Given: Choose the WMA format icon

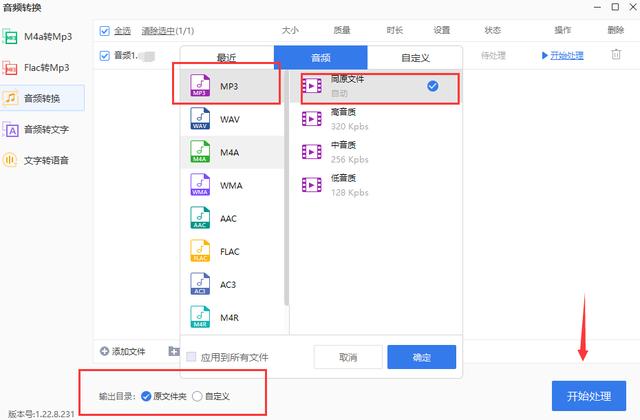Looking at the screenshot, I should click(x=200, y=184).
